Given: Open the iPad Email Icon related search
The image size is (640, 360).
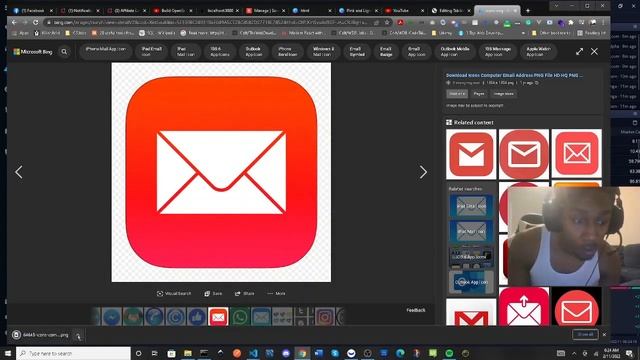Looking at the screenshot, I should pyautogui.click(x=471, y=206).
